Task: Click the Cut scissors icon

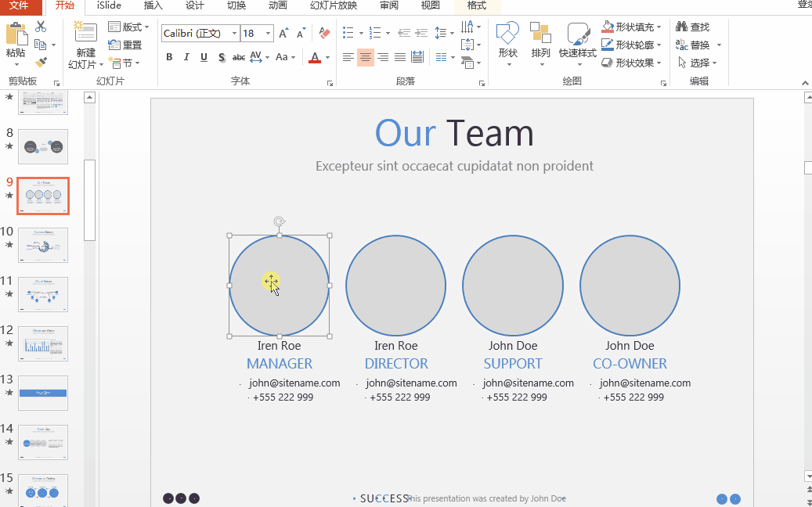Action: 41,27
